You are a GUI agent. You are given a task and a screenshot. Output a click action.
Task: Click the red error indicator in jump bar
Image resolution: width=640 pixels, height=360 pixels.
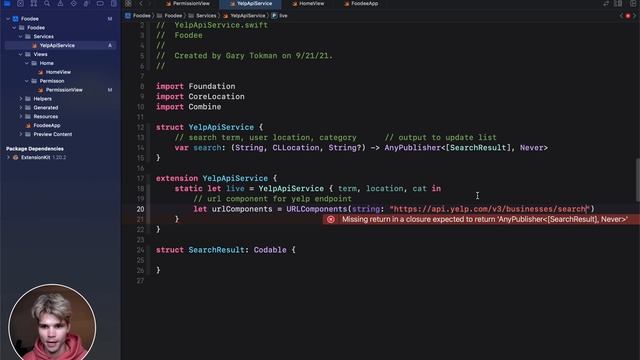pyautogui.click(x=628, y=16)
